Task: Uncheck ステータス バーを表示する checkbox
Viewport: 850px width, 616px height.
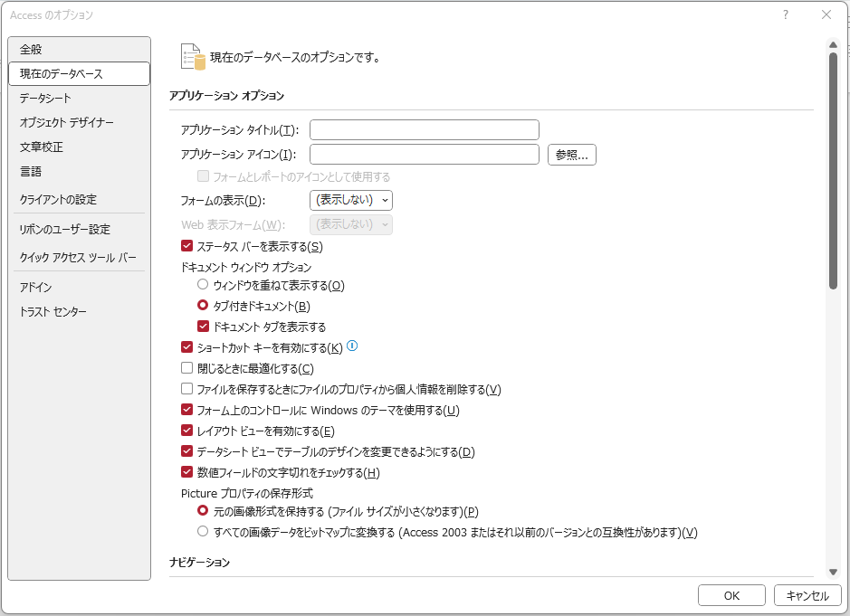Action: click(187, 246)
